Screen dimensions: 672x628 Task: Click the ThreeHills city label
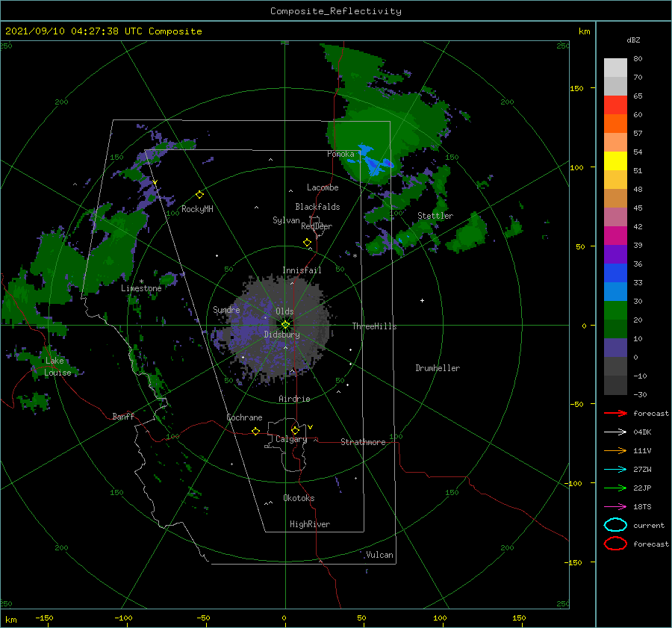374,326
